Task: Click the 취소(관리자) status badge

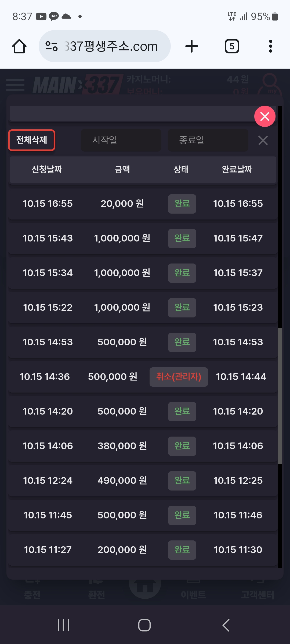Action: [x=179, y=377]
